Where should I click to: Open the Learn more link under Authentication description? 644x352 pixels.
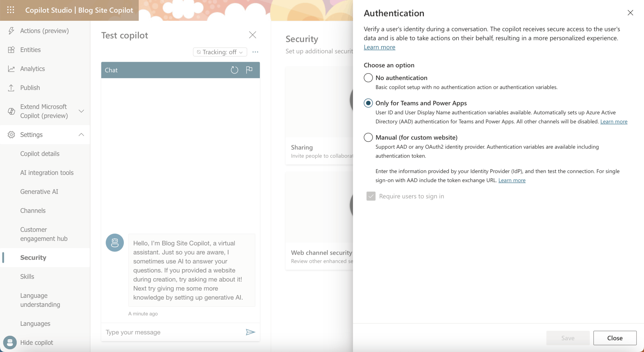click(x=379, y=47)
